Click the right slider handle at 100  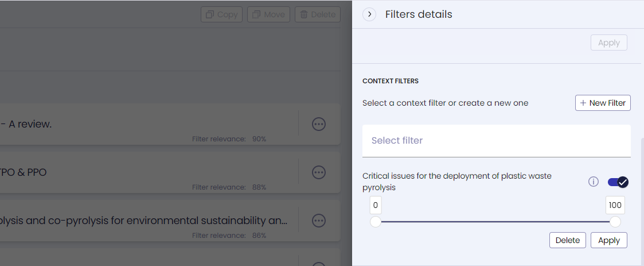click(615, 222)
